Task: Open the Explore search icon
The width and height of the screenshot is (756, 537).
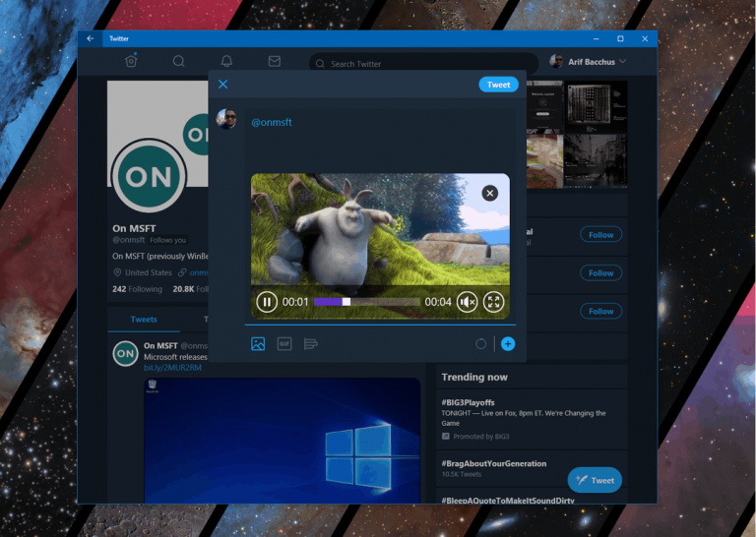Action: 178,61
